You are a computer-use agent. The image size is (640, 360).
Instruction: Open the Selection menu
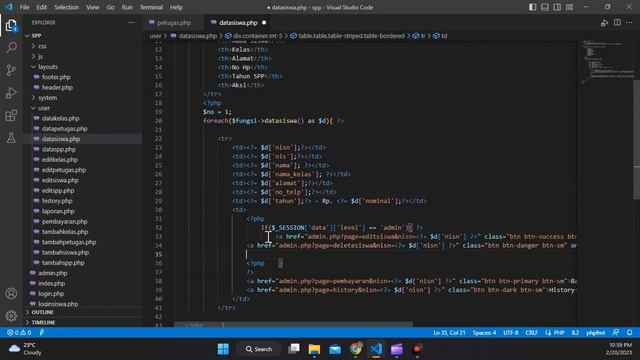[67, 7]
